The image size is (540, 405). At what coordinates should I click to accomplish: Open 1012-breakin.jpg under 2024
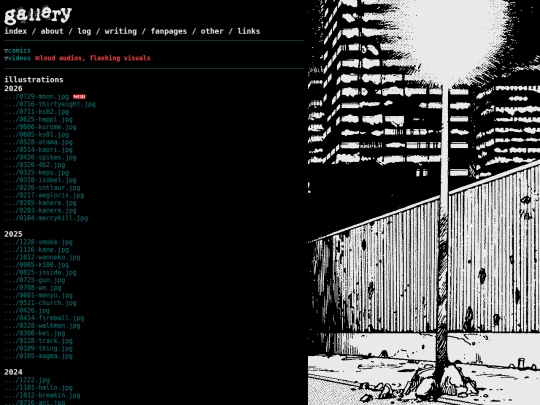[42, 395]
